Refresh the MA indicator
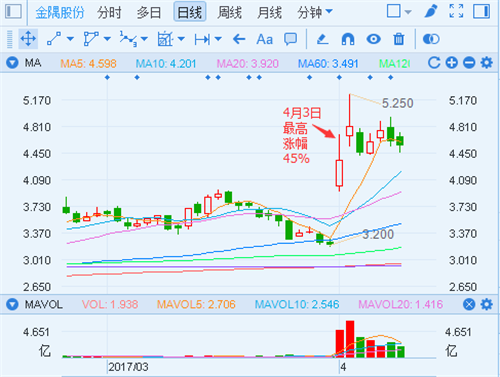 tap(434, 63)
